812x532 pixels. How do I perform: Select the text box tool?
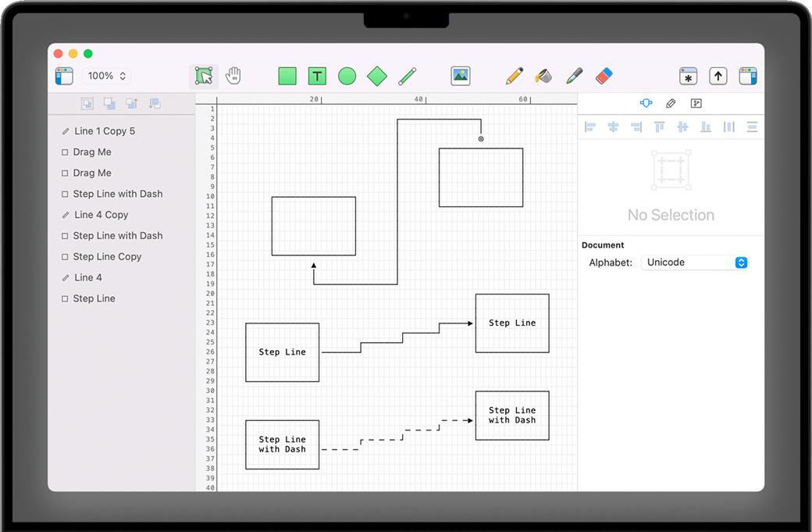click(x=318, y=76)
